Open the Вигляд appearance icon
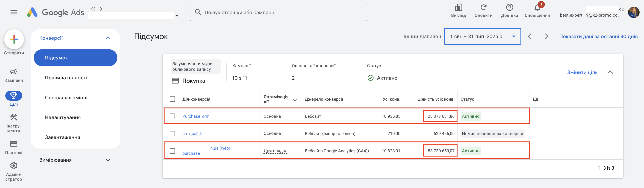 pos(458,8)
